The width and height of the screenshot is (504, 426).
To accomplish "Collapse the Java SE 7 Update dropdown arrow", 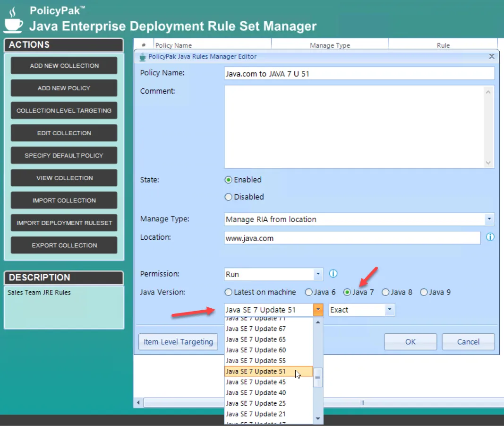I will [x=318, y=310].
